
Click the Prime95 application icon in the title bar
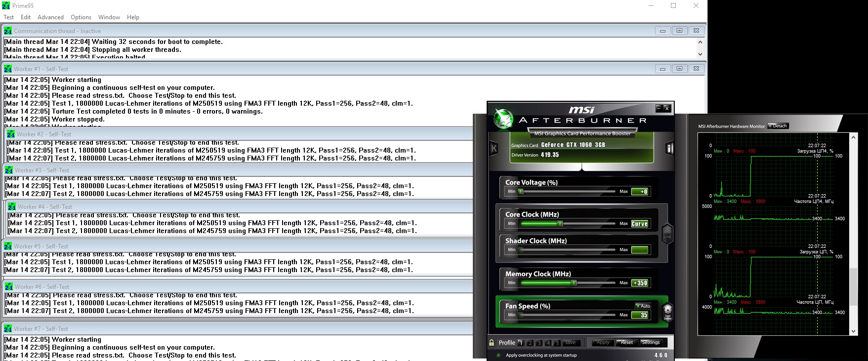(6, 5)
